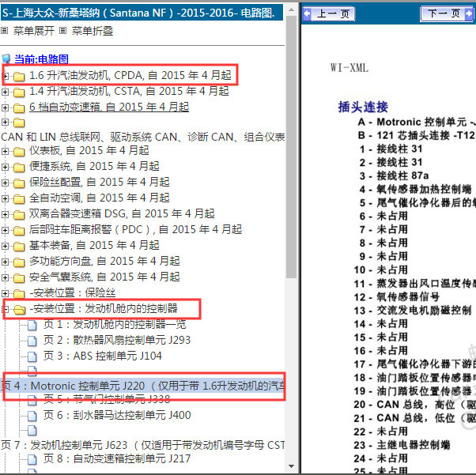Select 双离合器变速箱 DSG entry
Image resolution: width=476 pixels, height=475 pixels.
point(122,213)
